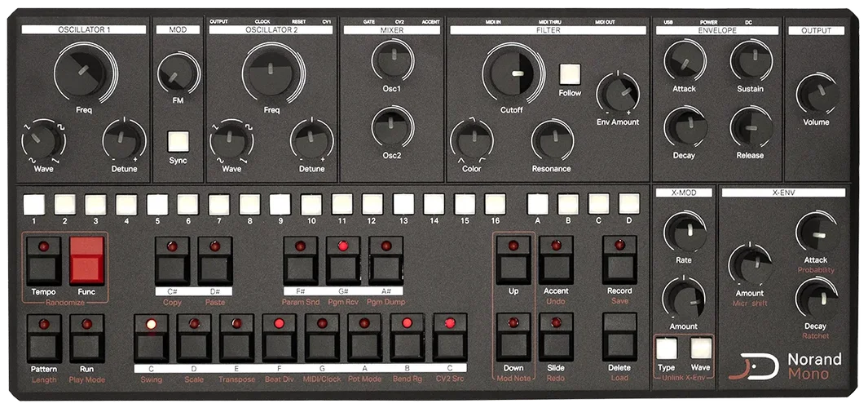Screen dimensions: 868x408
Task: Hit the G# Pgm Rcv key
Action: tap(343, 260)
